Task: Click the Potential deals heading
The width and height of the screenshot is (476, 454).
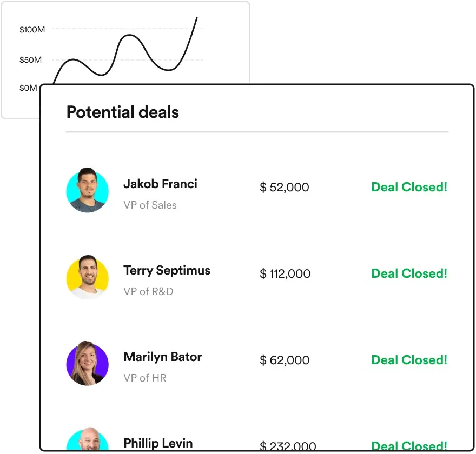Action: [x=123, y=112]
